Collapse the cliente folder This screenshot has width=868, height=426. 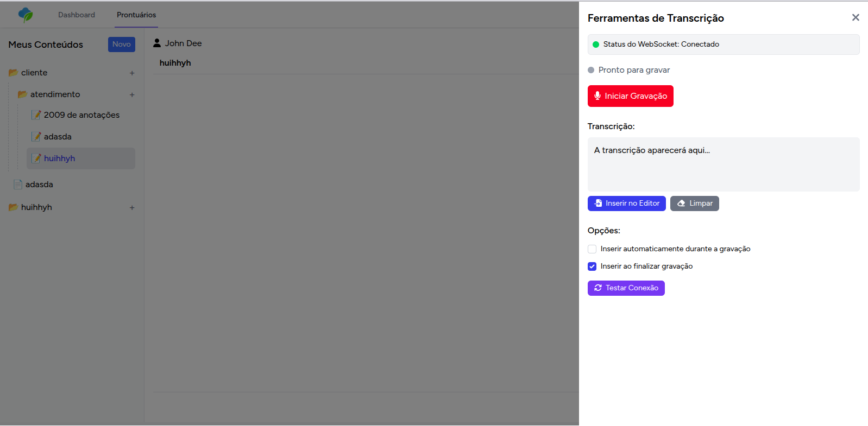(34, 73)
